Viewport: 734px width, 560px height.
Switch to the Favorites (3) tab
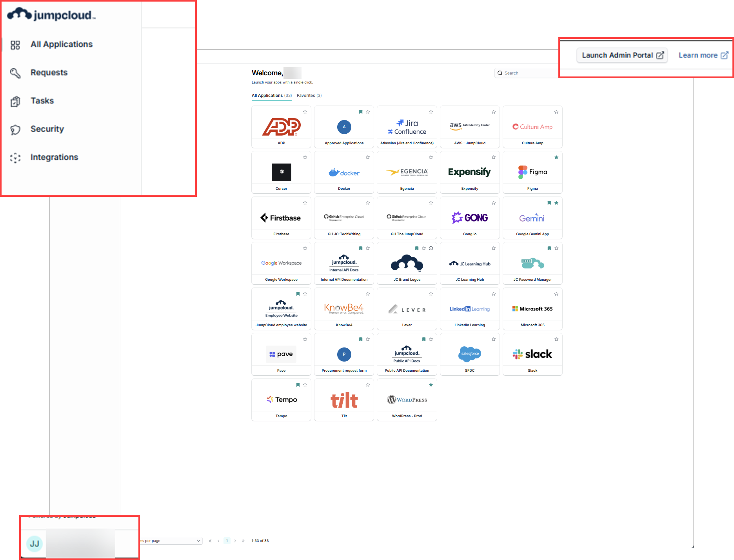point(309,95)
